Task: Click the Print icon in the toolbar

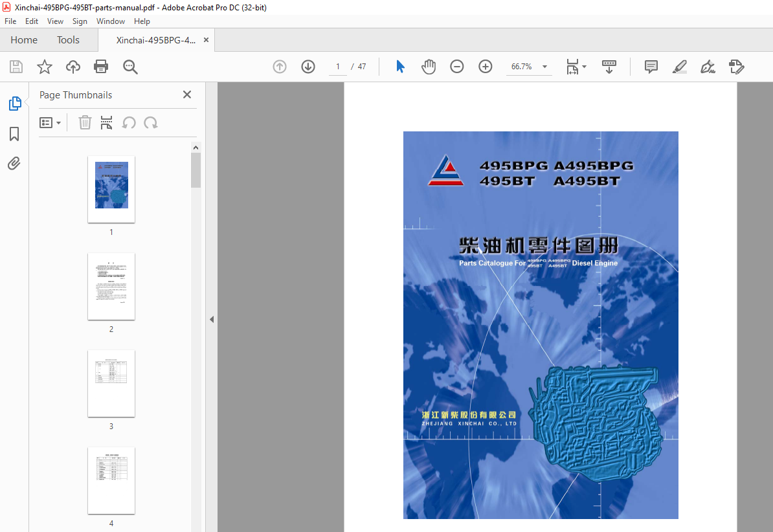Action: (x=101, y=66)
